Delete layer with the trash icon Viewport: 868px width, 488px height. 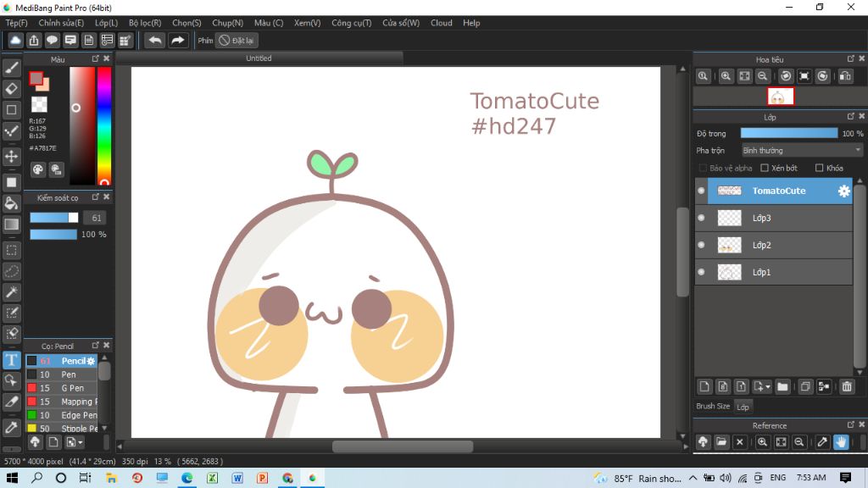pos(847,386)
